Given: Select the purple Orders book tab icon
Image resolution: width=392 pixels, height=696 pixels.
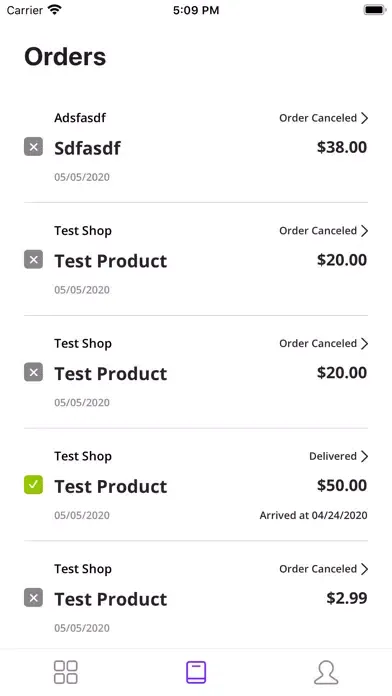Looking at the screenshot, I should tap(196, 672).
